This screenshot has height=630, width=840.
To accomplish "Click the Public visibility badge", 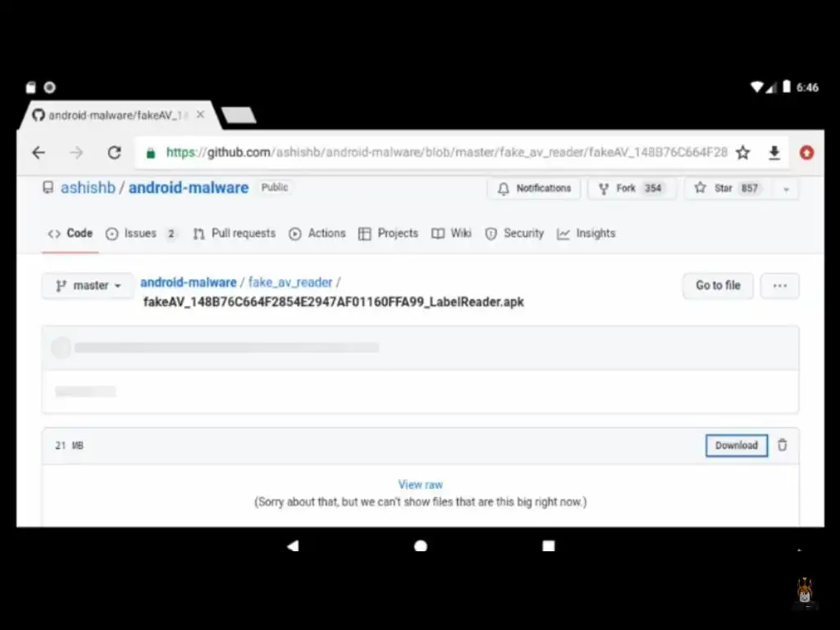I will [x=274, y=188].
